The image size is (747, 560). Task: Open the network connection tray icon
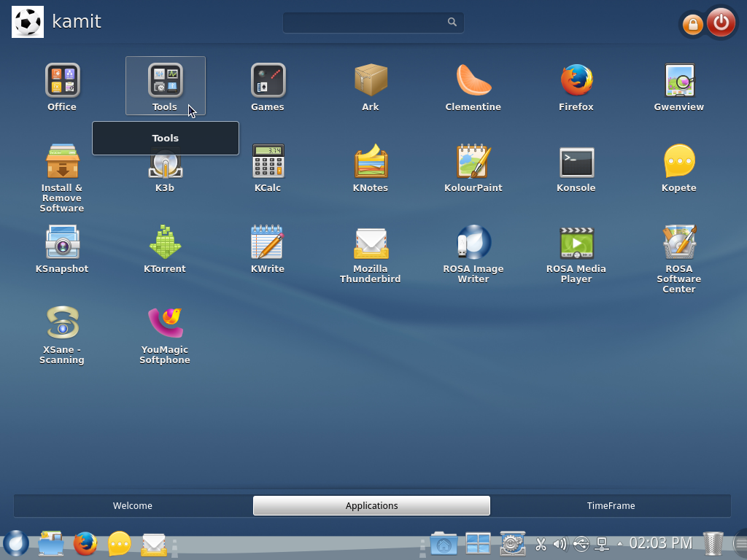(602, 544)
